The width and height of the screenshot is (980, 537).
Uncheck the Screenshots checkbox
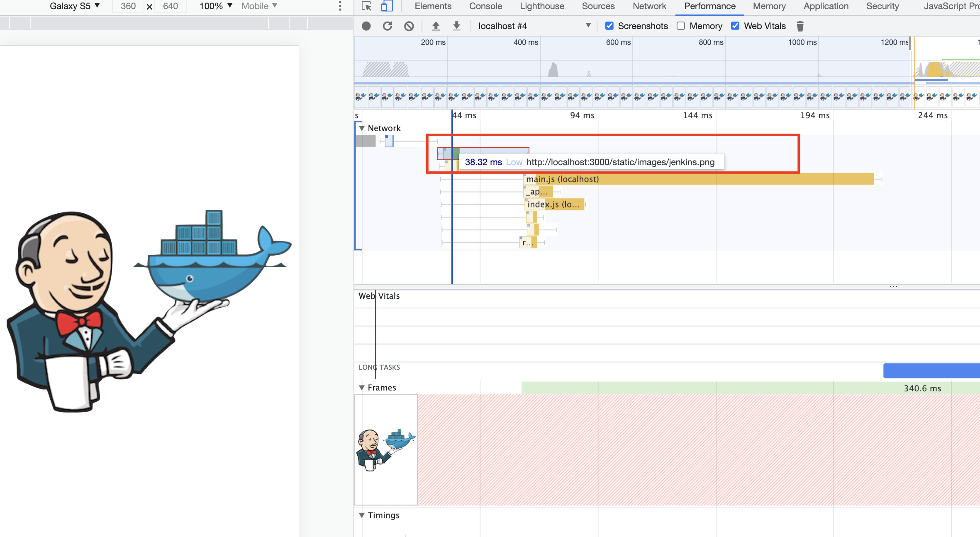pyautogui.click(x=609, y=26)
